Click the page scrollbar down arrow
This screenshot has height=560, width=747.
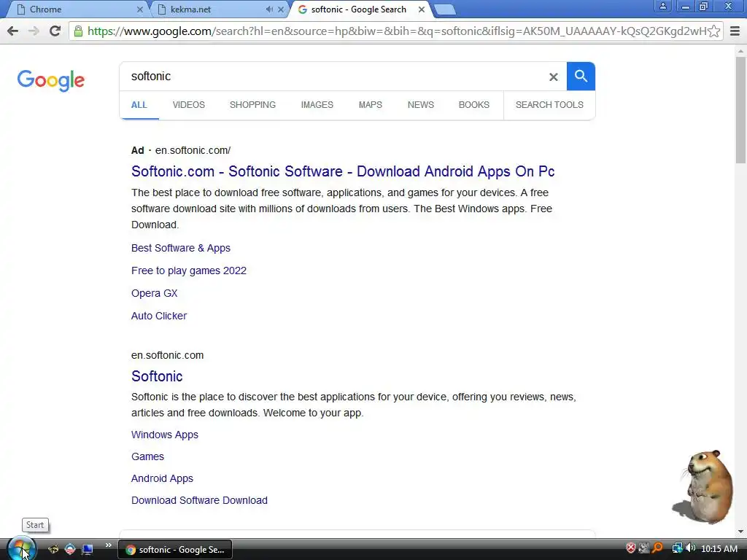[741, 532]
